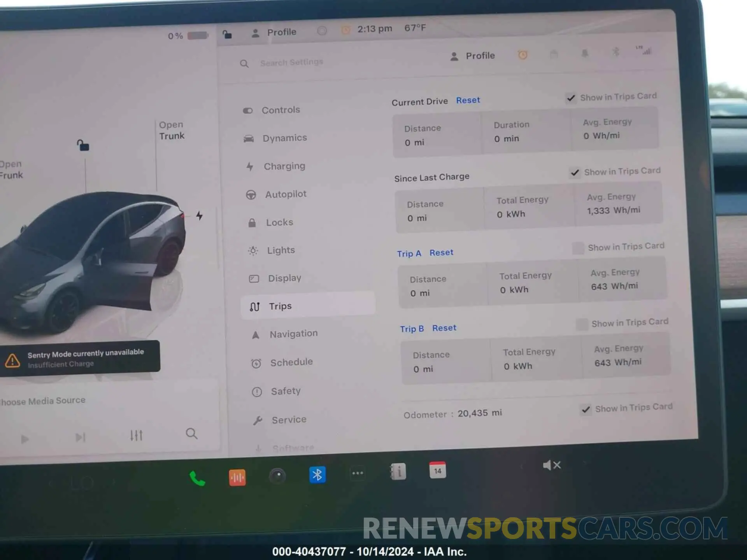Tap the Sentry Mode unavailable warning
Screen dimensions: 747x560
(x=80, y=358)
